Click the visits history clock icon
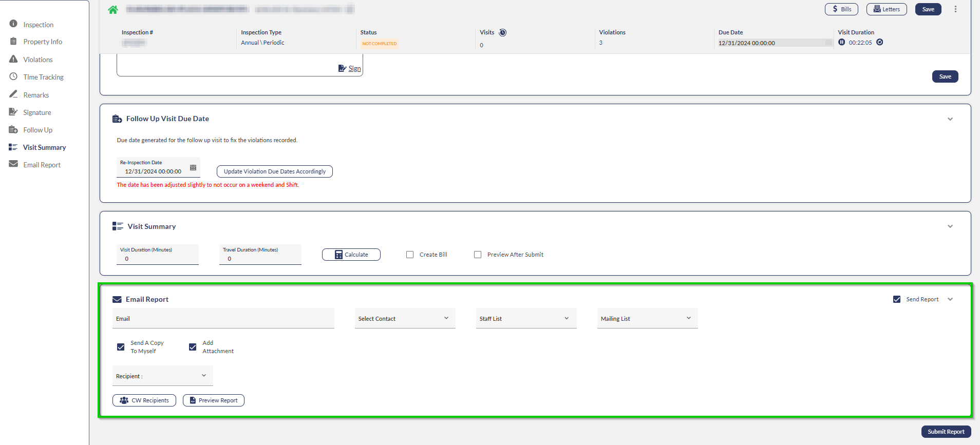 coord(503,32)
